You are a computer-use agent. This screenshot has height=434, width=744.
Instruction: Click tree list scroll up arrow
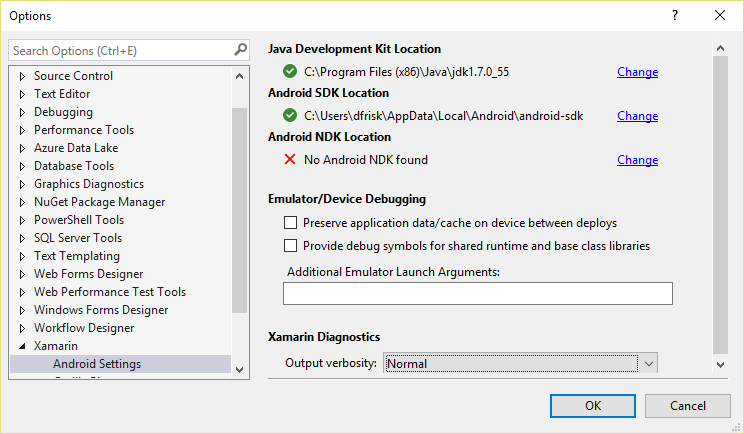pos(240,76)
